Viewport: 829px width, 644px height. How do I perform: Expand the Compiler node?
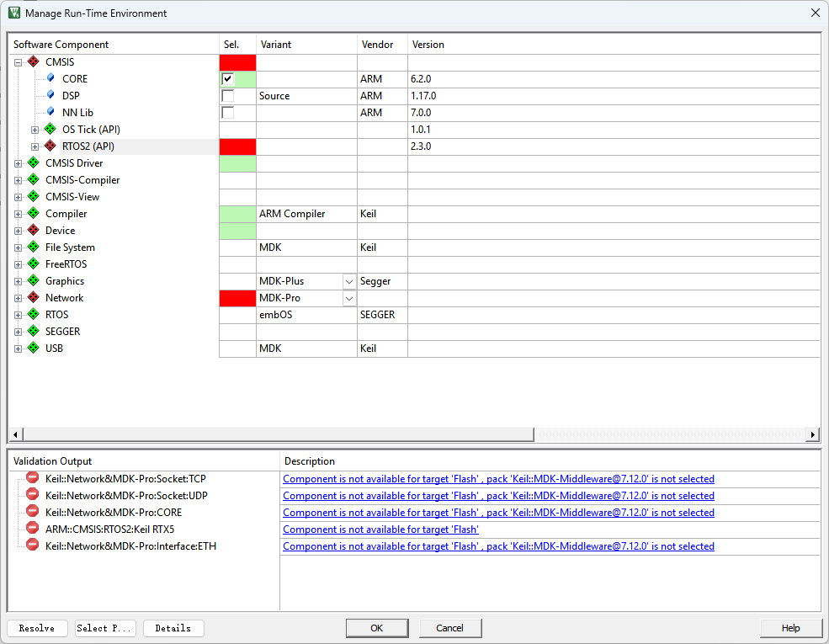click(18, 214)
